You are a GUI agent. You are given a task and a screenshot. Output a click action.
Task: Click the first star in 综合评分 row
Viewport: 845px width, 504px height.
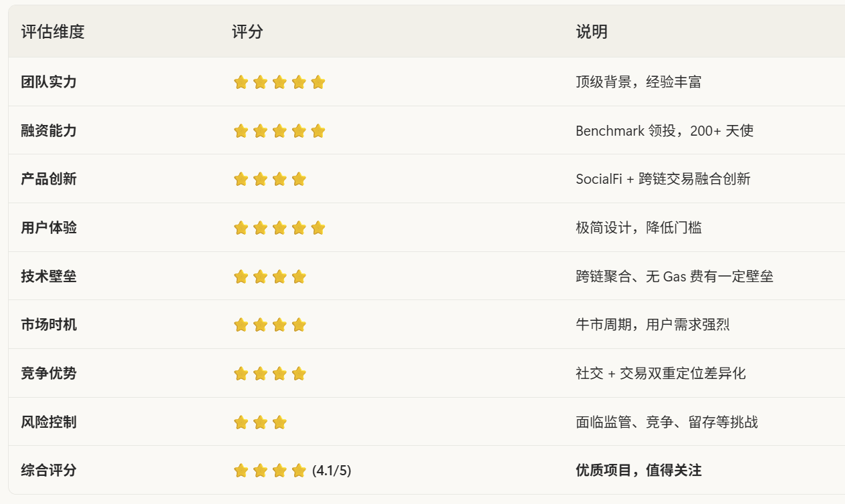241,471
